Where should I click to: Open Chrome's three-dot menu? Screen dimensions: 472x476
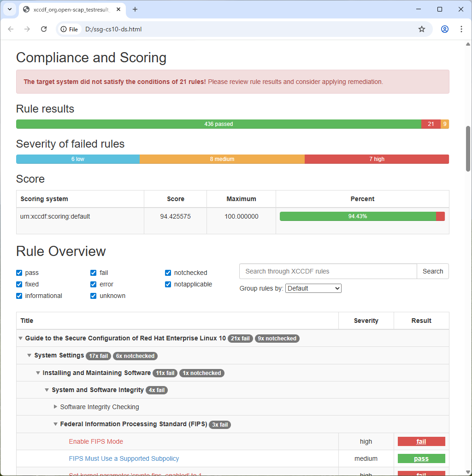[x=461, y=29]
